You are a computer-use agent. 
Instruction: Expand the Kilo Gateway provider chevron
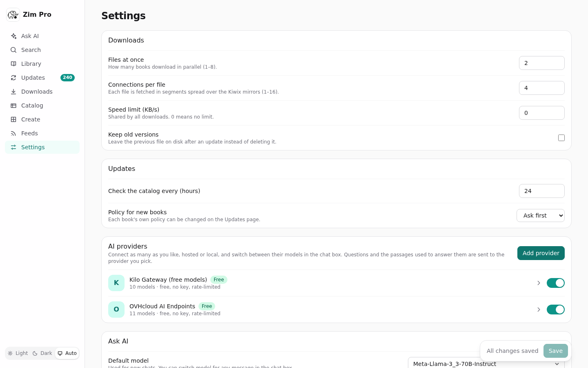[539, 283]
